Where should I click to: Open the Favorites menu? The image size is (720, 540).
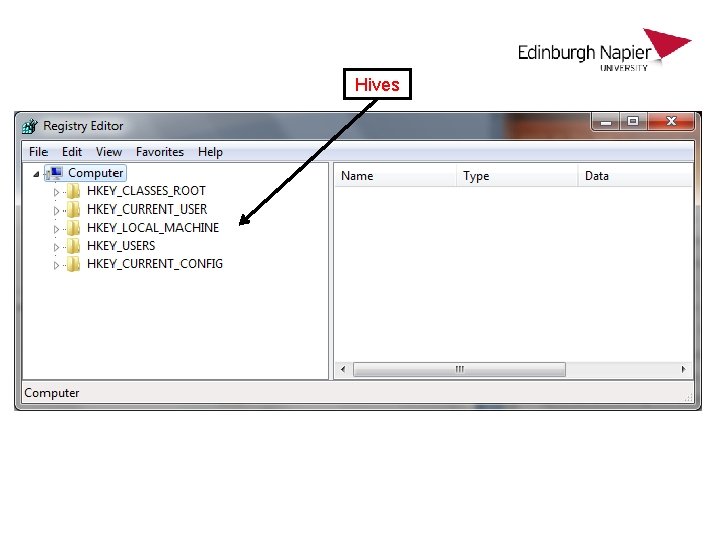pyautogui.click(x=160, y=152)
